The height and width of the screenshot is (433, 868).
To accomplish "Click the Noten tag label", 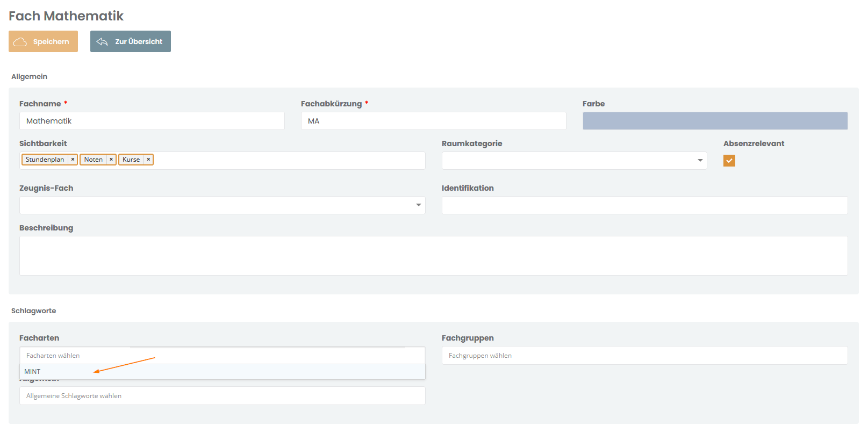I will point(94,160).
